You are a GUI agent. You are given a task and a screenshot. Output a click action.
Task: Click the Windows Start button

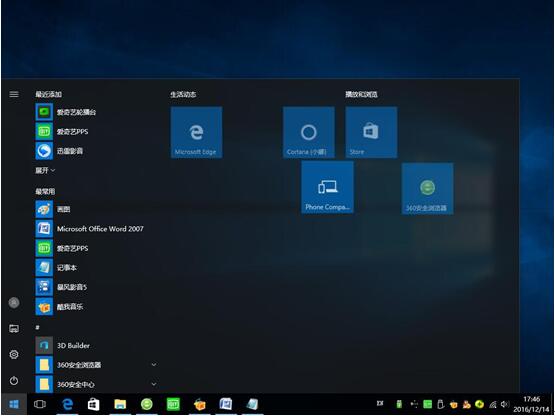pyautogui.click(x=14, y=404)
